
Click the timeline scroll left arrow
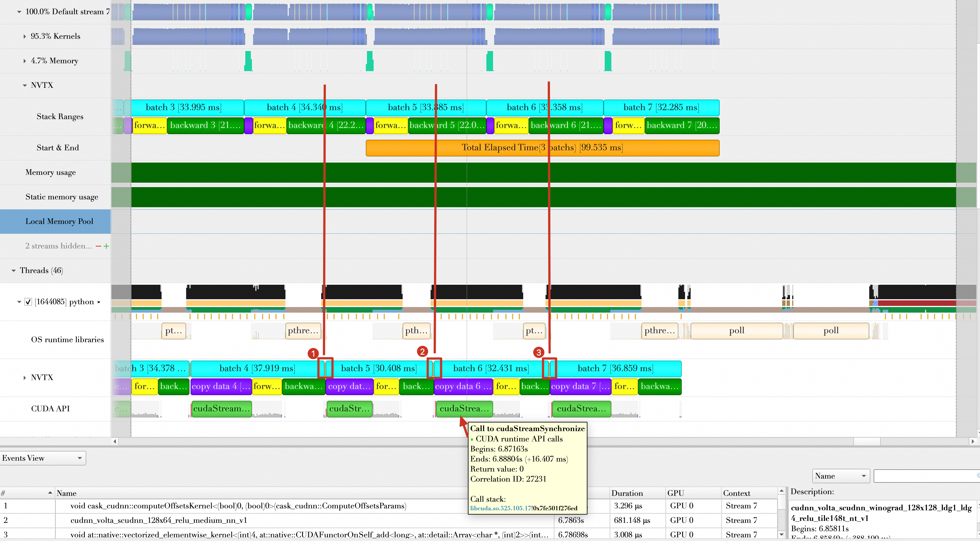pyautogui.click(x=115, y=441)
